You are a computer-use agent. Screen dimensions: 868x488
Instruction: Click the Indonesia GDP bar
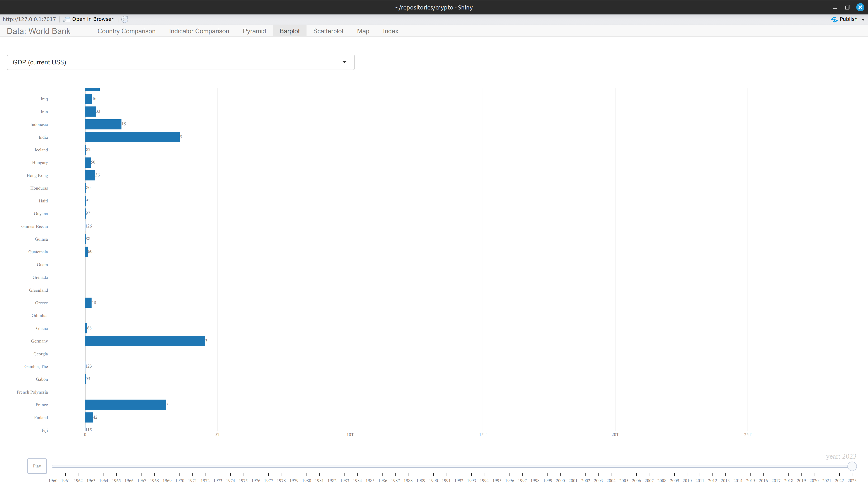tap(103, 124)
